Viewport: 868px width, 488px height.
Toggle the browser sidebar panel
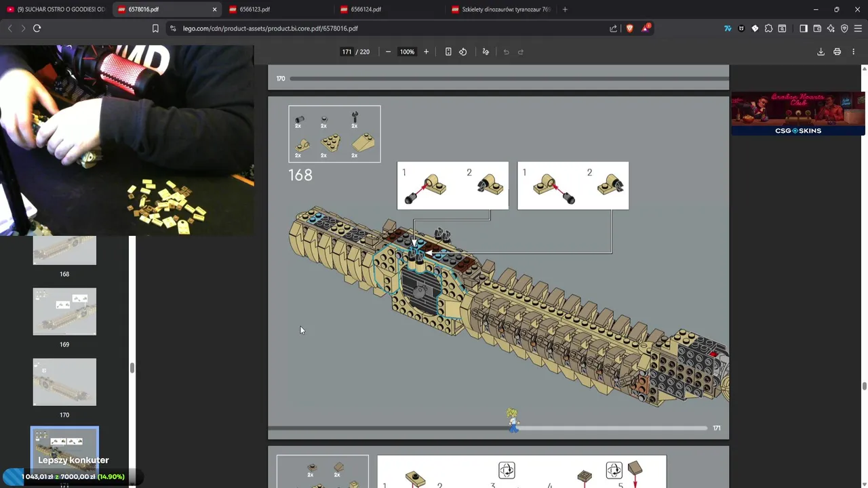click(804, 28)
